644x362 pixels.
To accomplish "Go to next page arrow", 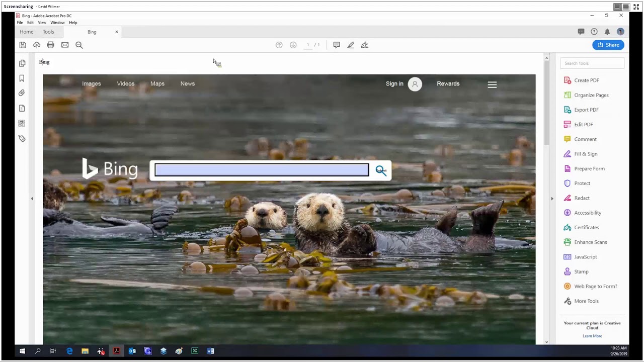I will tap(293, 45).
